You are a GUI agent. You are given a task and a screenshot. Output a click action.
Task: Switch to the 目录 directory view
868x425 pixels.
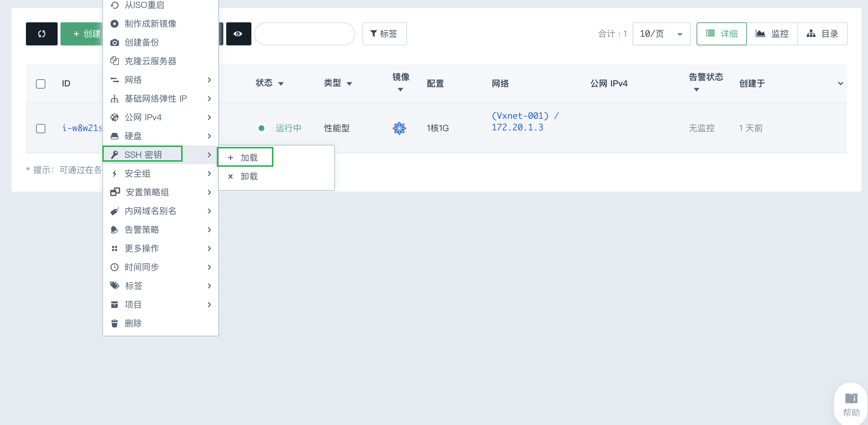point(823,33)
